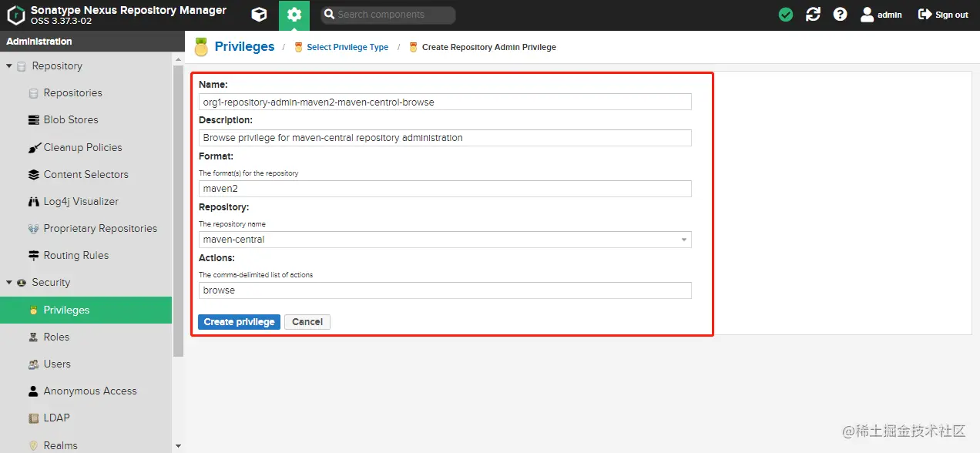
Task: Click the admin username link
Action: click(x=889, y=15)
